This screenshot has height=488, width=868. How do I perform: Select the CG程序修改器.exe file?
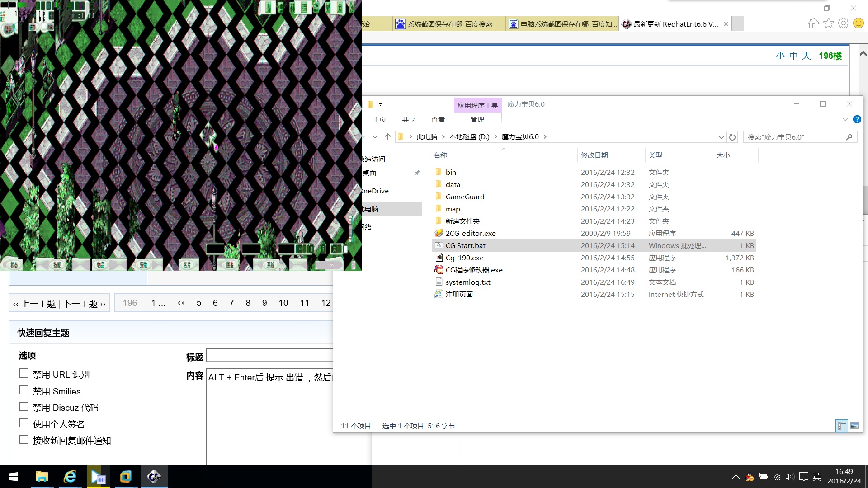click(474, 270)
